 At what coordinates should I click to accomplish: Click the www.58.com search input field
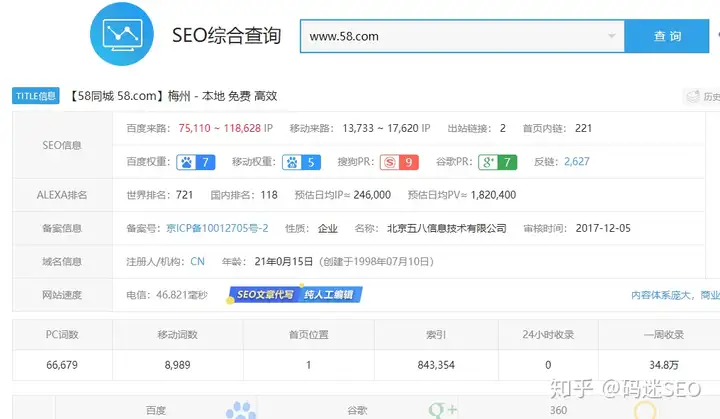click(462, 36)
